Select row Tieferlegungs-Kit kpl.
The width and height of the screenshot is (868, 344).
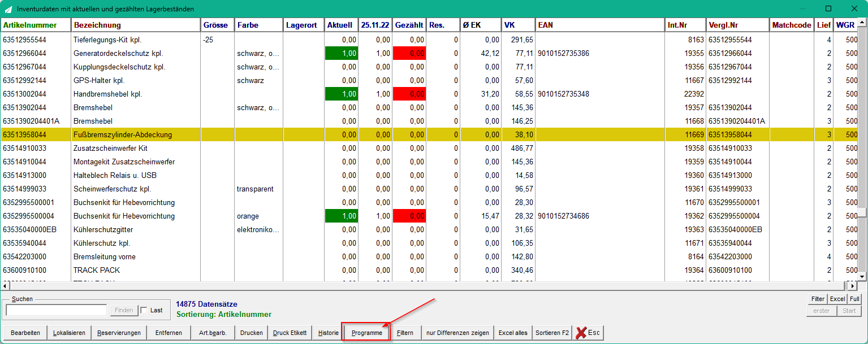(429, 40)
